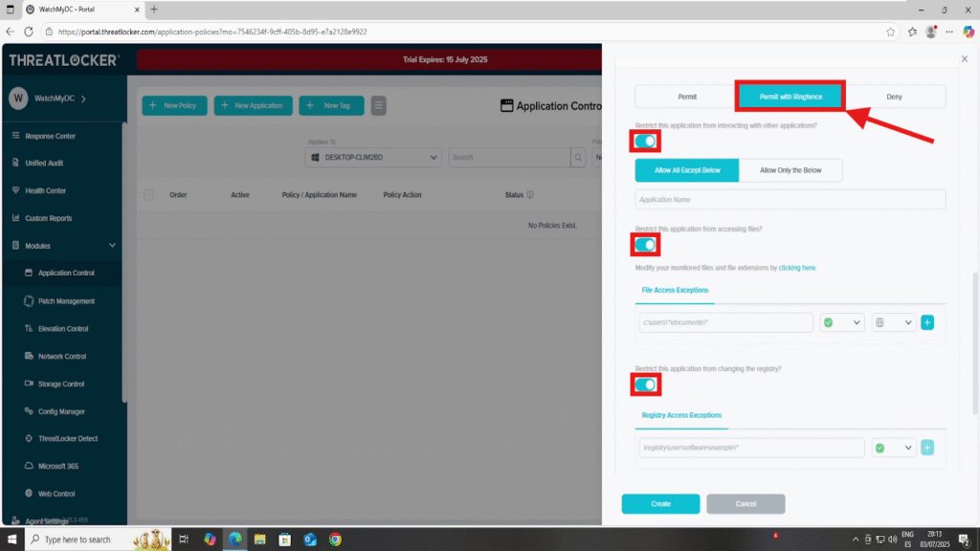Image resolution: width=980 pixels, height=551 pixels.
Task: Select the Permit with Ringfence tab
Action: 791,97
